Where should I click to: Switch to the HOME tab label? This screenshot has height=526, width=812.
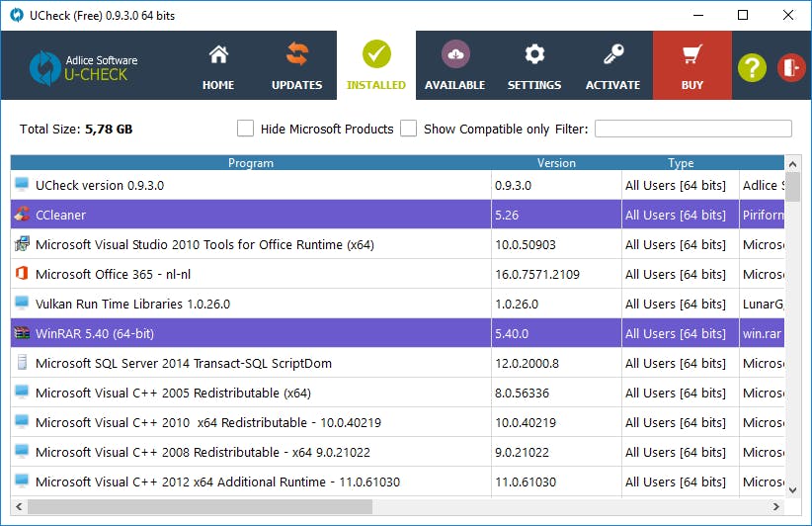tap(218, 85)
